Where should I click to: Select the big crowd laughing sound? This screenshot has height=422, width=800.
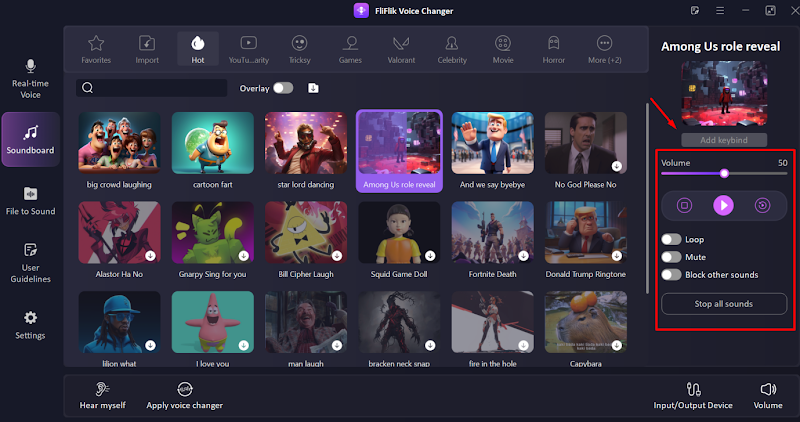119,151
